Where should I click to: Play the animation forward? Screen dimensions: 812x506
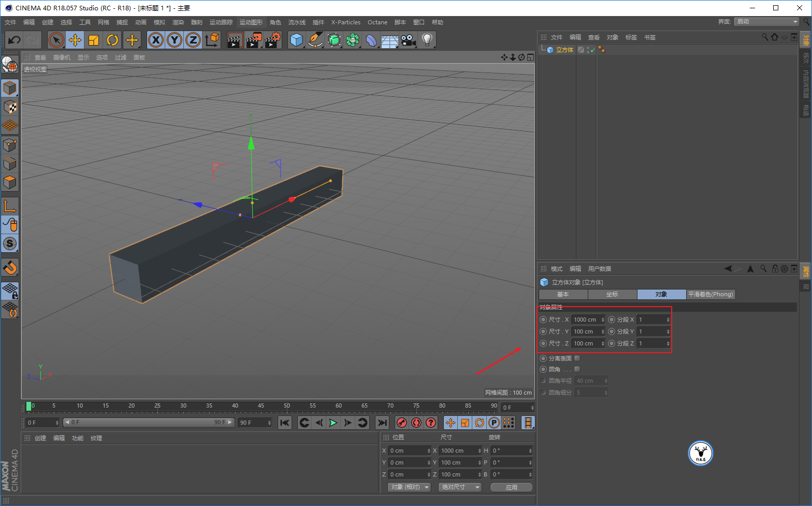334,423
